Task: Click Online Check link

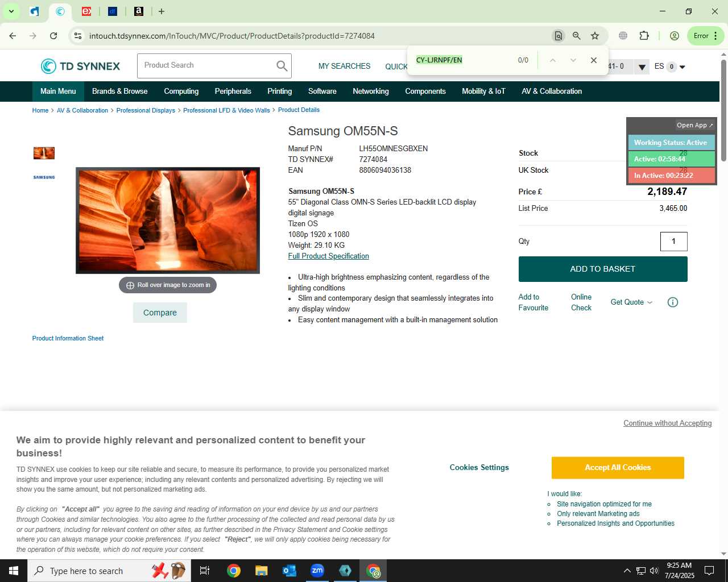Action: (581, 302)
